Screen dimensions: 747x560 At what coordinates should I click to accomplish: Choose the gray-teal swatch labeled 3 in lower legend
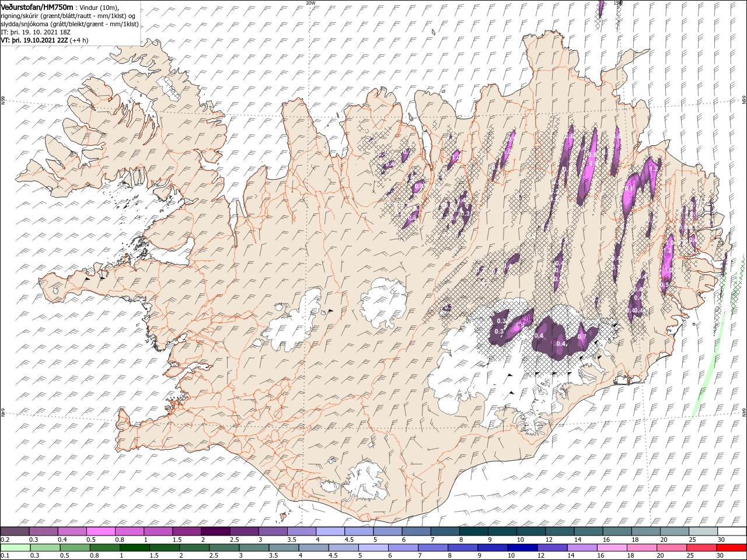(253, 548)
